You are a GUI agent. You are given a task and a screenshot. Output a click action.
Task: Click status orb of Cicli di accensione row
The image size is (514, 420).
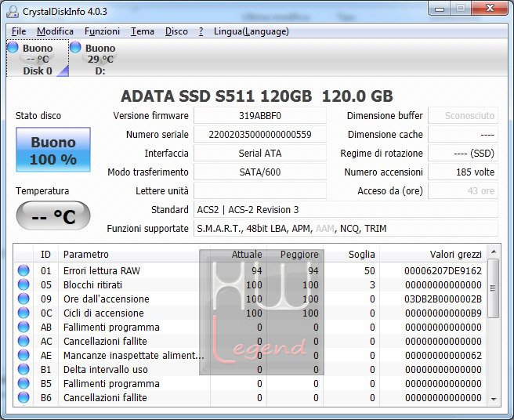[24, 313]
